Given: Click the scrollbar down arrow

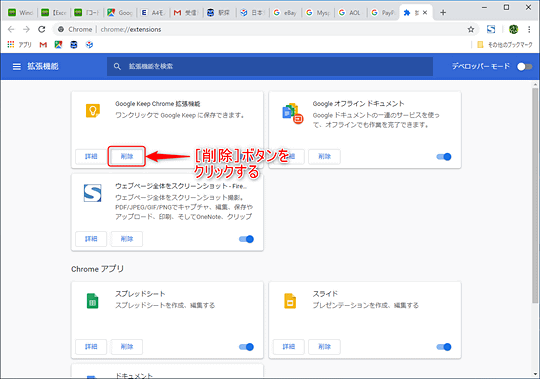Looking at the screenshot, I should pos(536,374).
